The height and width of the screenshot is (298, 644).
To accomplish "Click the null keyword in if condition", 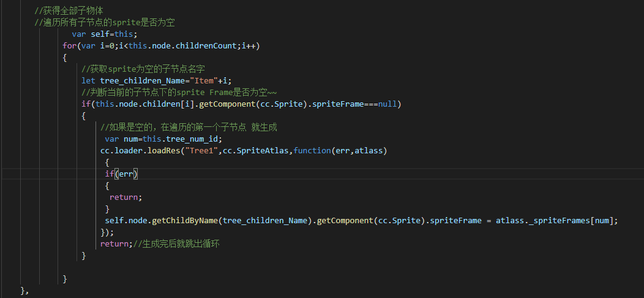I will [388, 104].
